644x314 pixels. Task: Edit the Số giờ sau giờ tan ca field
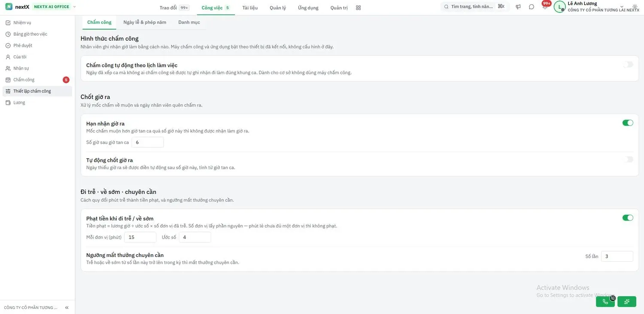coord(148,142)
